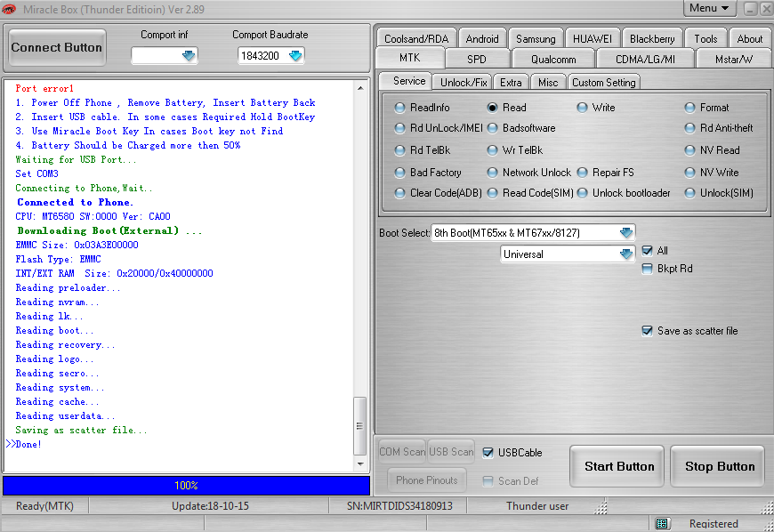This screenshot has width=774, height=532.
Task: Click the status bar registration grid icon
Action: (662, 523)
